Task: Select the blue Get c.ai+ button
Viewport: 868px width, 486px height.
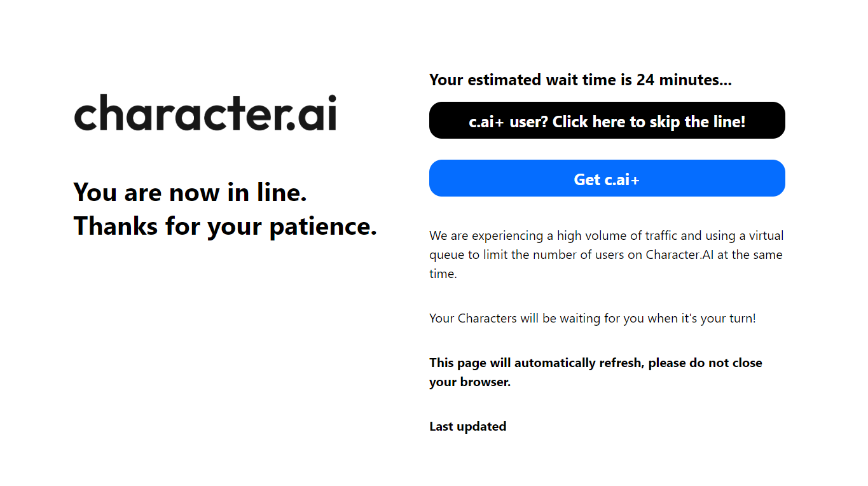Action: pyautogui.click(x=607, y=178)
